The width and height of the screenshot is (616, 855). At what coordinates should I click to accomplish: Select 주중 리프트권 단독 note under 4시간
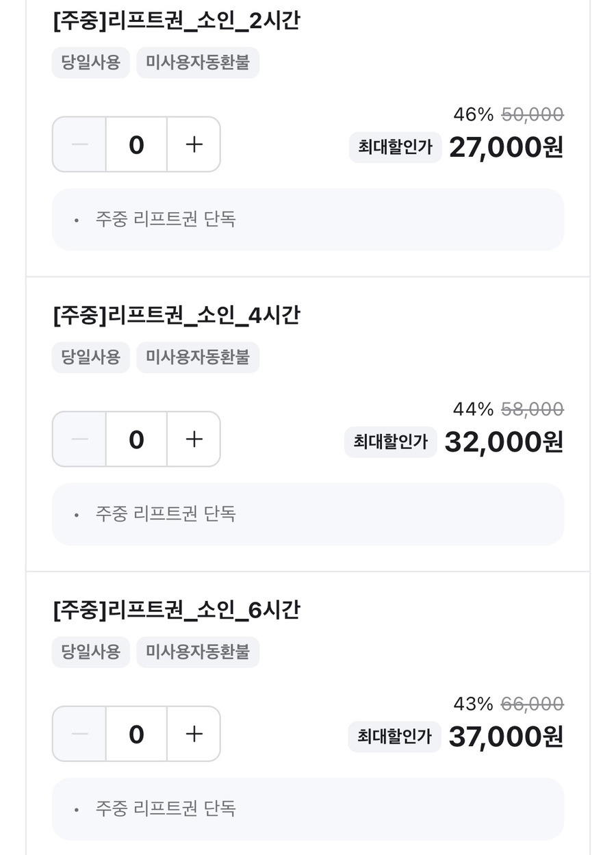(x=166, y=514)
